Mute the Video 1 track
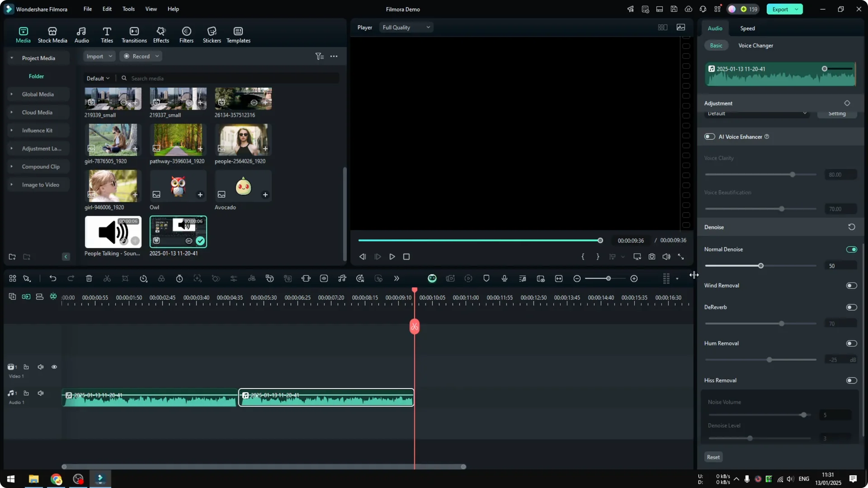The image size is (868, 488). pos(41,367)
